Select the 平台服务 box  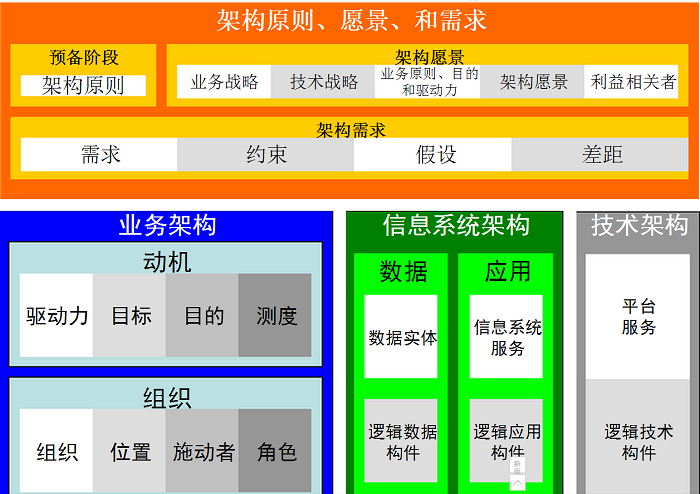point(638,317)
